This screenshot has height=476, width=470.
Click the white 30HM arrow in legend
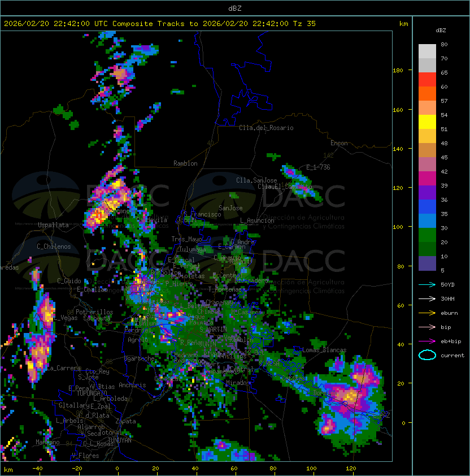point(427,298)
